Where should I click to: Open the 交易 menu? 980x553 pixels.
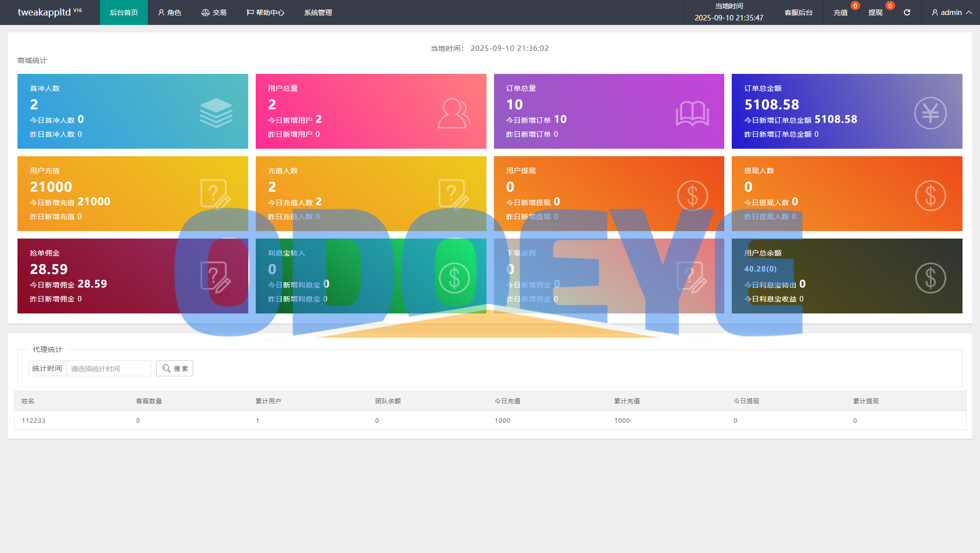coord(214,12)
